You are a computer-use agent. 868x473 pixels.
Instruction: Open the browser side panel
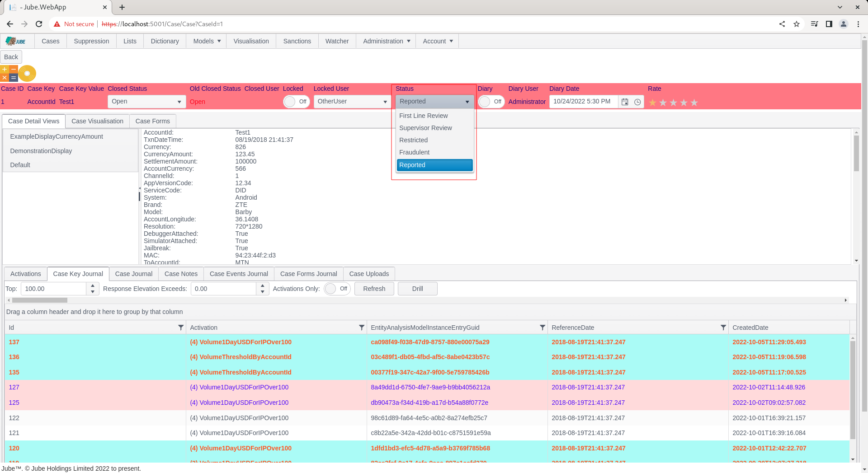(829, 24)
